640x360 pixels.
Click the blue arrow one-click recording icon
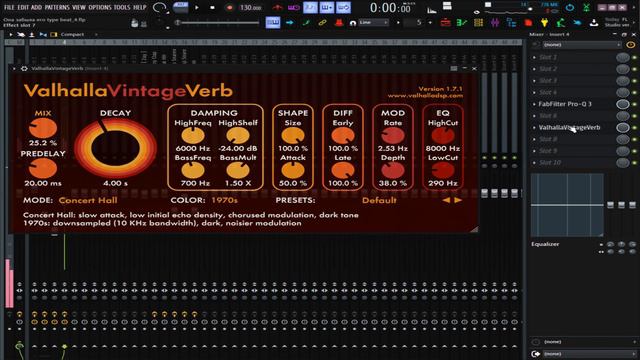[x=577, y=23]
